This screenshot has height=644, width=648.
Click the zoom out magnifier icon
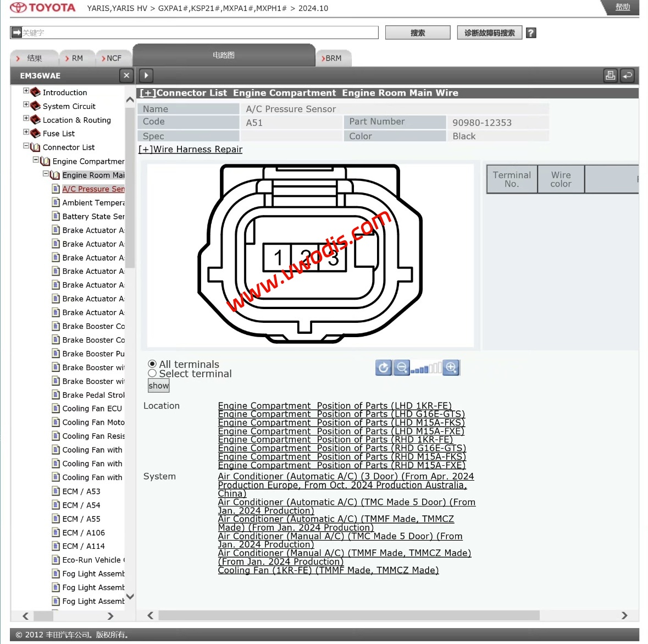pos(402,367)
